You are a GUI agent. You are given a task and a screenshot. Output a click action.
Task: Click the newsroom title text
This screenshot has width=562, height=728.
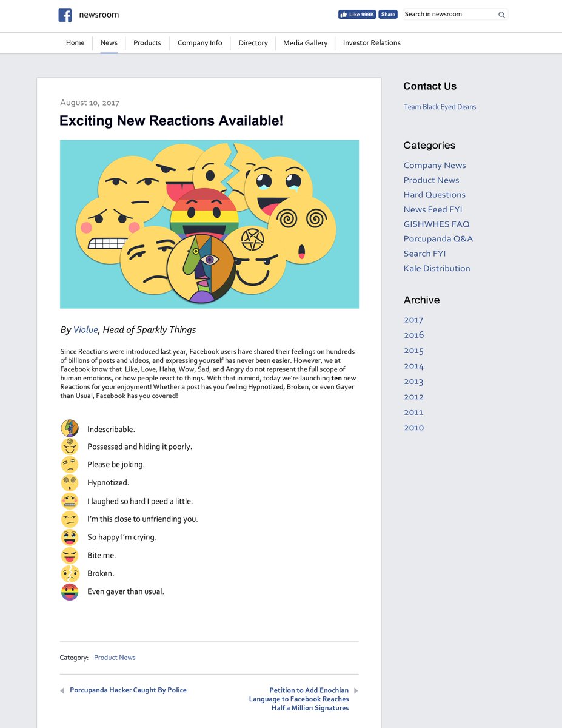[99, 15]
